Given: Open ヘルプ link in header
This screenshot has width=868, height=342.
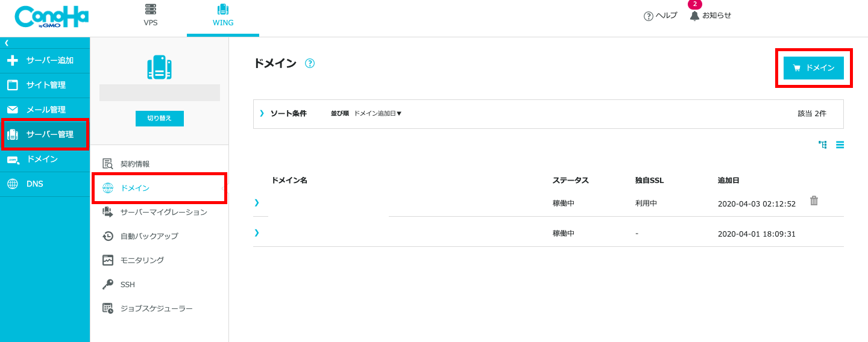Looking at the screenshot, I should tap(661, 16).
